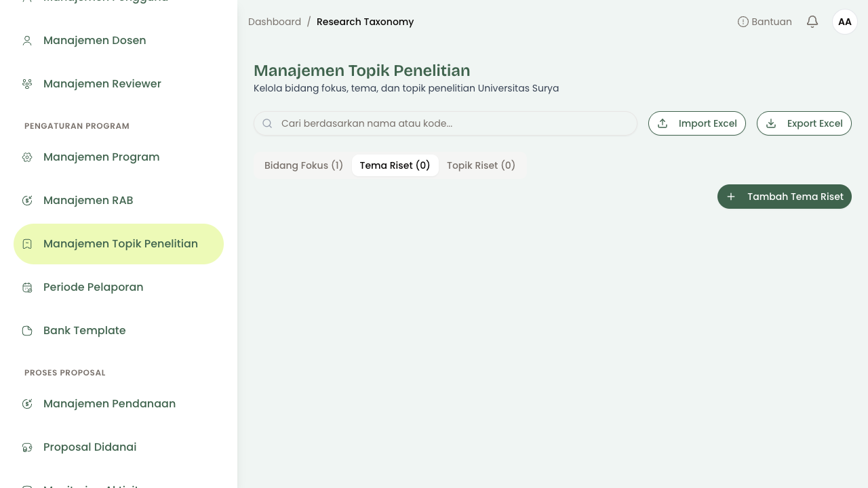Click the notification bell icon
This screenshot has height=488, width=868.
[812, 22]
